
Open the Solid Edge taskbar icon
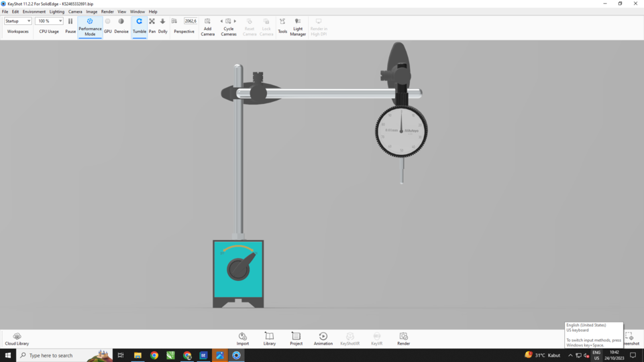tap(203, 355)
